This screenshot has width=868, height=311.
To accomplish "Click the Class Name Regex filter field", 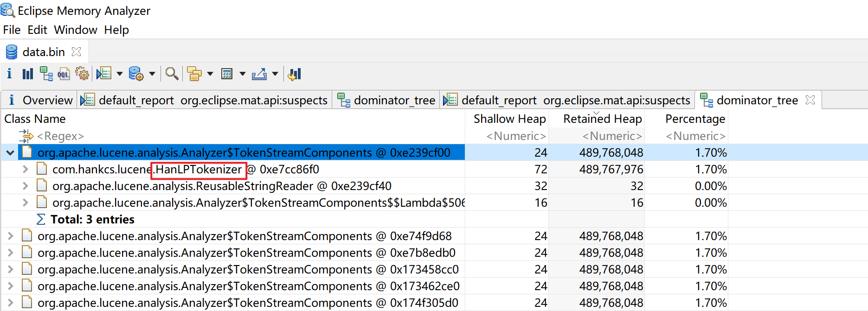I will click(x=60, y=136).
